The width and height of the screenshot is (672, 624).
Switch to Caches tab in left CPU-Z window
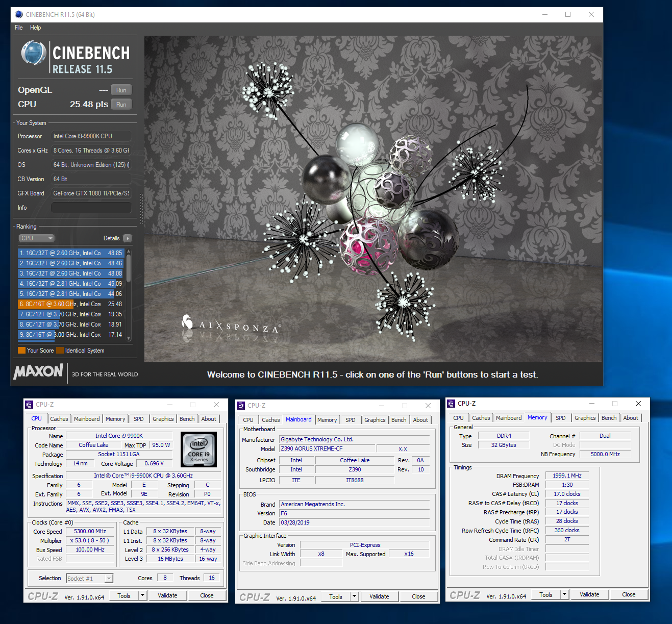point(59,419)
